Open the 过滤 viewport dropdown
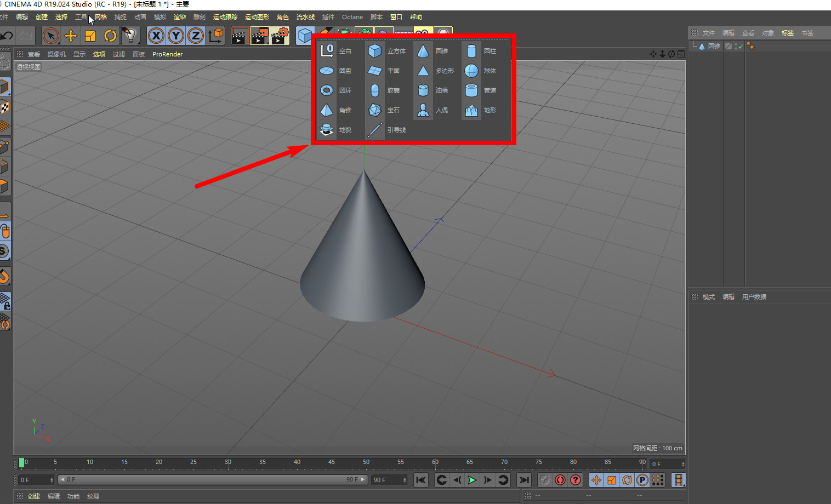 click(x=119, y=54)
